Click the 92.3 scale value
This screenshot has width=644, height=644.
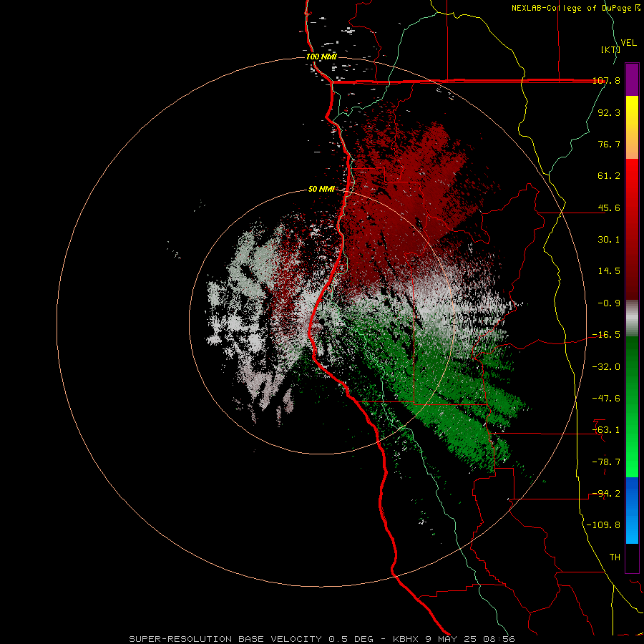609,112
